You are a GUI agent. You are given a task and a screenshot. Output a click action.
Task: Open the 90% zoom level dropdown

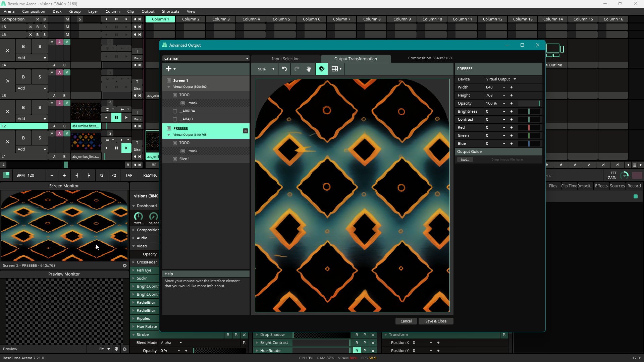coord(266,69)
